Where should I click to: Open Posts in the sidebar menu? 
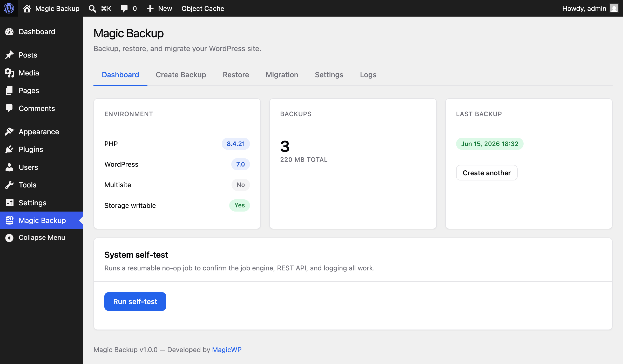[28, 55]
